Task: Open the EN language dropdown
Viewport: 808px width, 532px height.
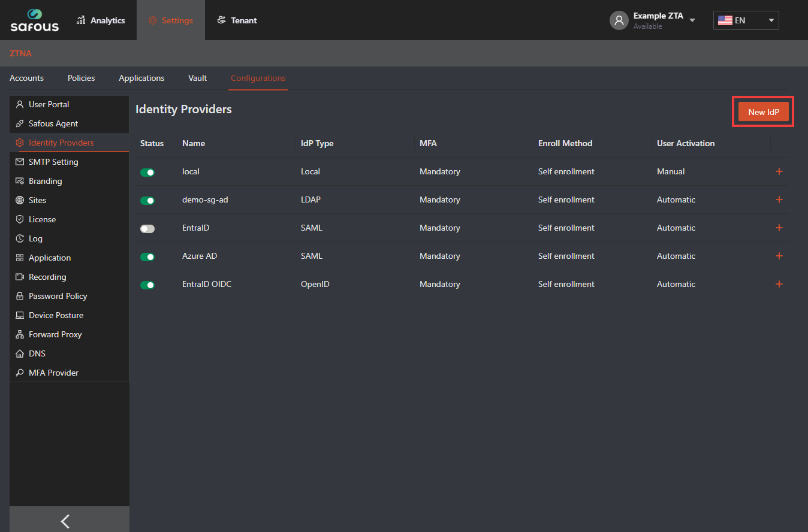Action: tap(746, 20)
